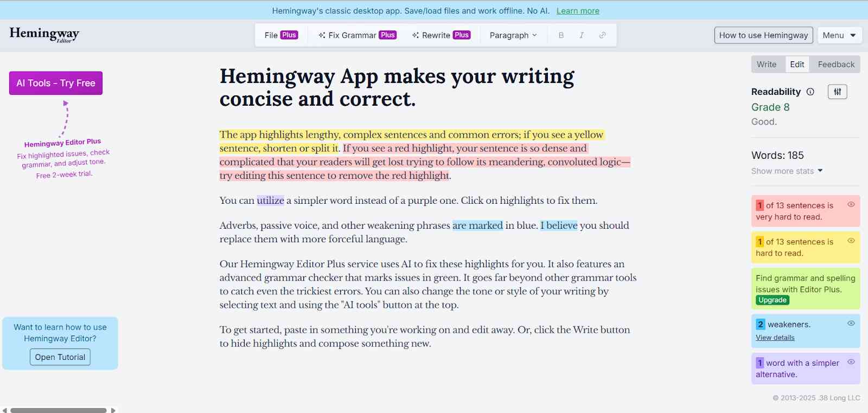The image size is (868, 413).
Task: Click the Open Tutorial button
Action: (x=60, y=357)
